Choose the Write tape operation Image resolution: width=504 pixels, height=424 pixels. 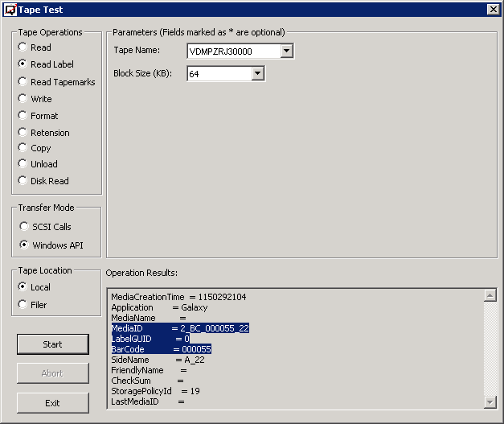tap(23, 99)
